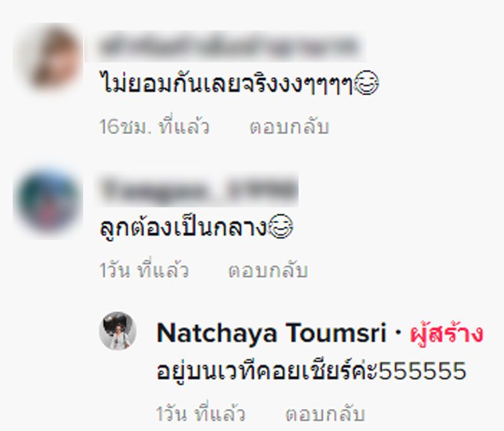Select the reply text อยู่บนเวทีคอยเชียร์ค่ะ
This screenshot has width=504, height=431.
pos(267,371)
